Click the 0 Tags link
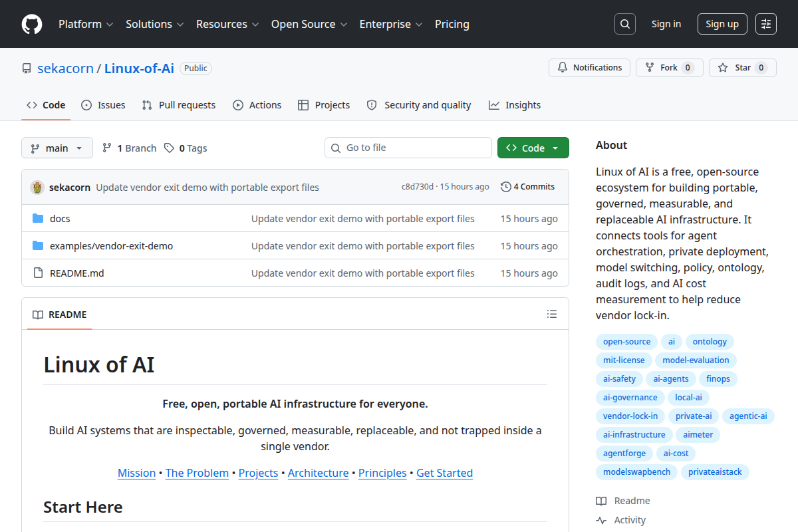 coord(186,148)
